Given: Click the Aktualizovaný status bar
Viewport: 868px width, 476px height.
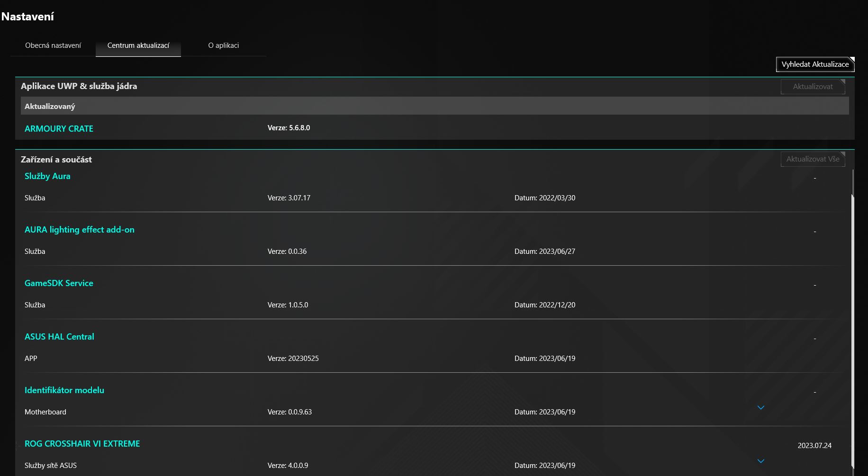Looking at the screenshot, I should pos(434,106).
